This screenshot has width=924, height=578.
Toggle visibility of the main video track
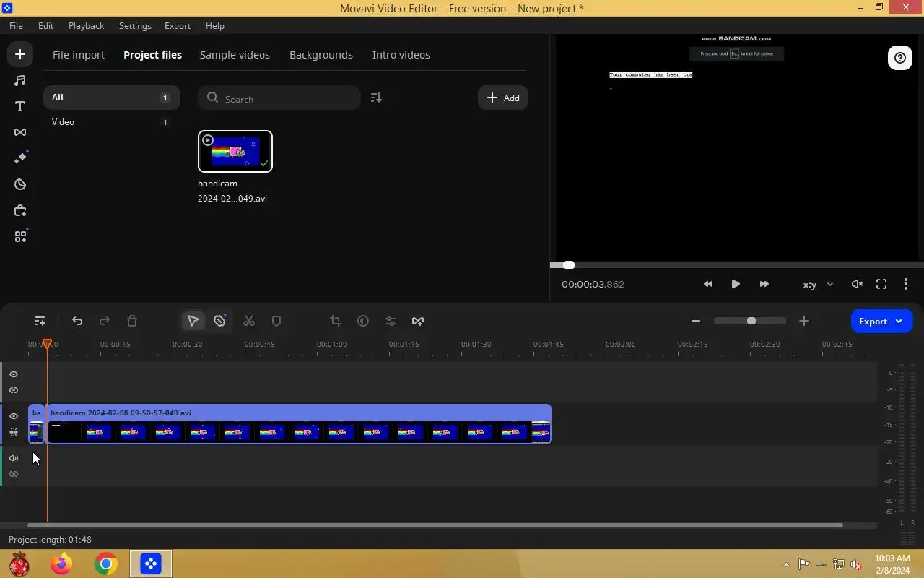pyautogui.click(x=14, y=416)
